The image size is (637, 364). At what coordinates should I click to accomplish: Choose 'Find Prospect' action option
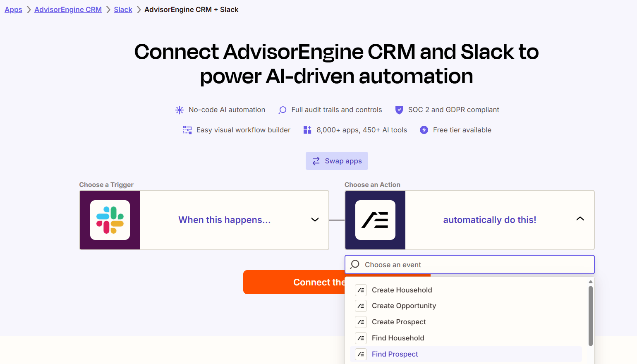point(395,354)
